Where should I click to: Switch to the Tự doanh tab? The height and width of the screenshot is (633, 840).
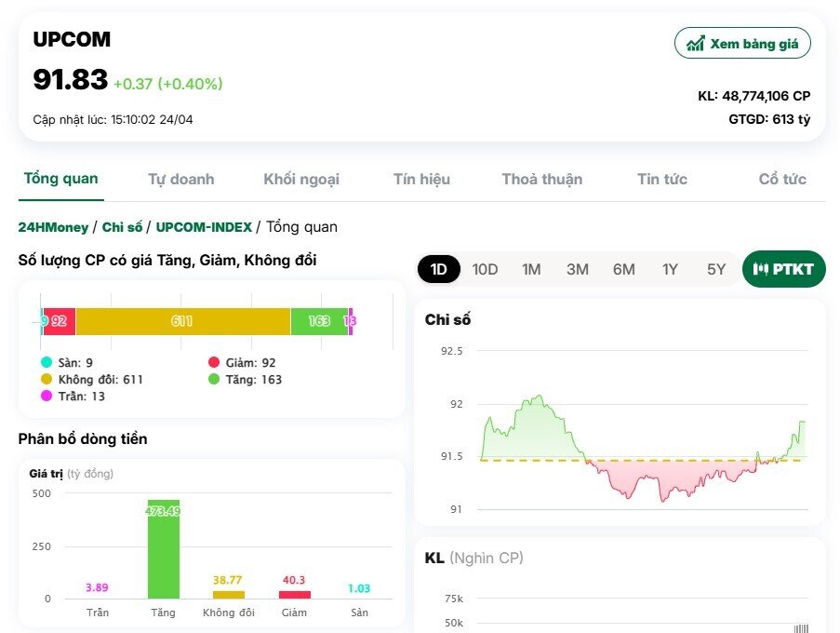pyautogui.click(x=181, y=179)
